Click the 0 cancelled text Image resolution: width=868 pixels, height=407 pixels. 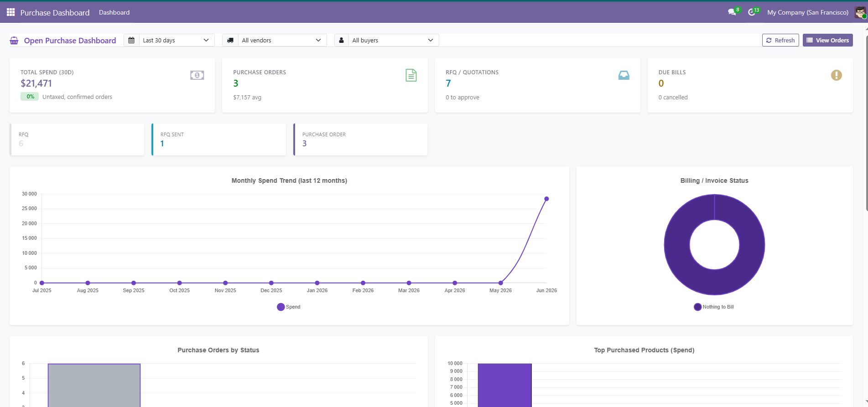coord(673,97)
